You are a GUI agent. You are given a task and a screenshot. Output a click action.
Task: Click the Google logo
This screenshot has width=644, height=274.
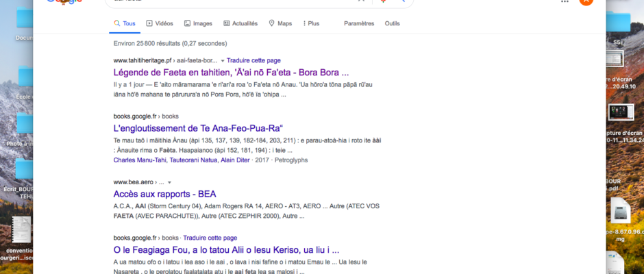[64, 1]
